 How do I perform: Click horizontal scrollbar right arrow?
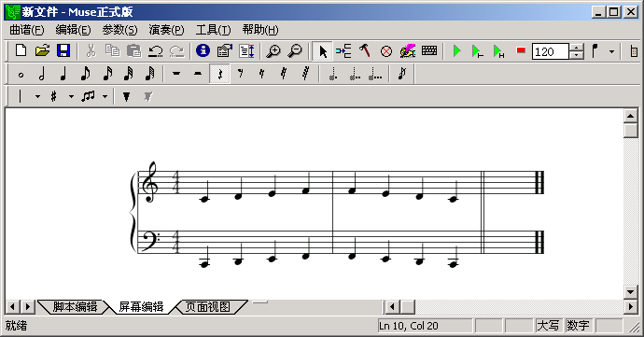click(630, 306)
